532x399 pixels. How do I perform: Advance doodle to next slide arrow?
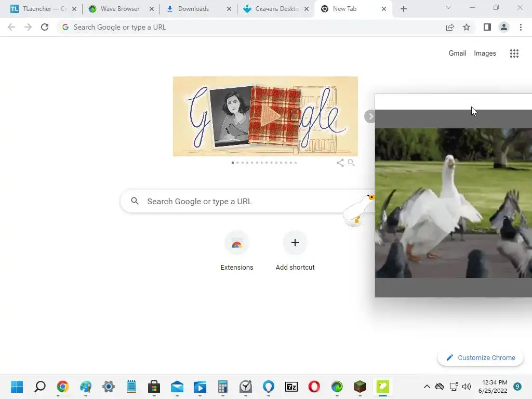pos(370,116)
